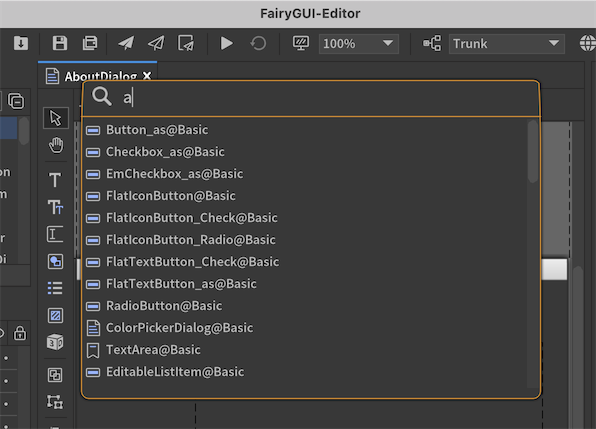Start the Play preview button
The height and width of the screenshot is (429, 596).
click(x=227, y=43)
